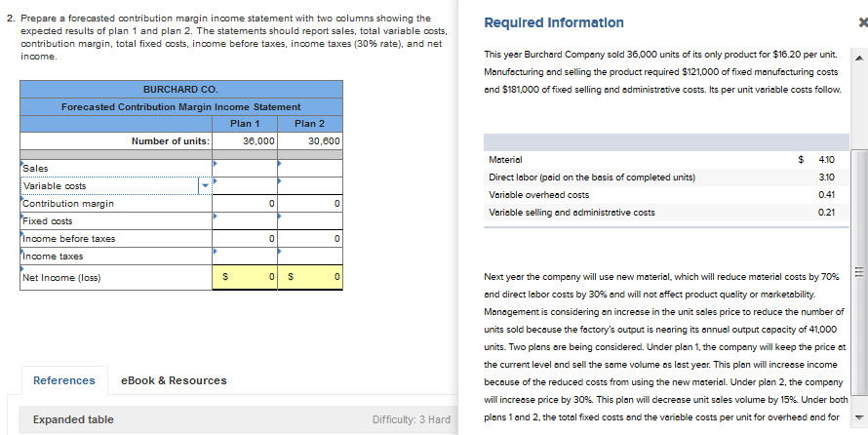Click the Income before taxes Plan 1 value
The image size is (868, 435).
[245, 239]
